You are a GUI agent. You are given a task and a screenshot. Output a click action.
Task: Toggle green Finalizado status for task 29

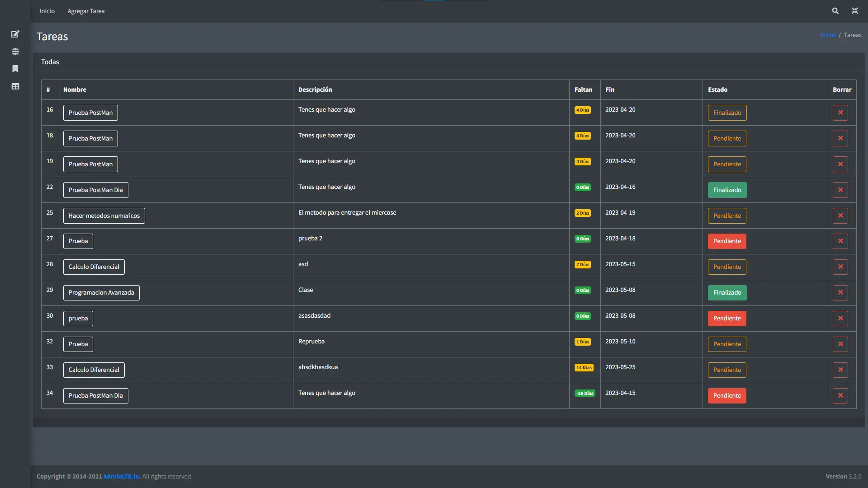point(727,292)
